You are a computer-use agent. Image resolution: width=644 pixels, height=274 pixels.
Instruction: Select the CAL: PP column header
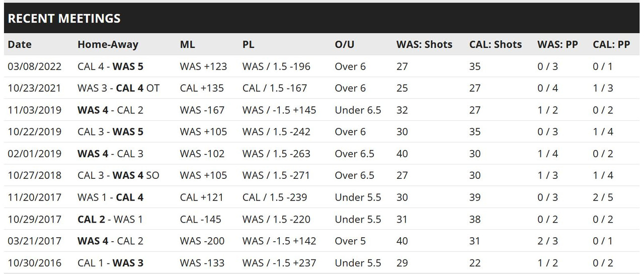(611, 44)
